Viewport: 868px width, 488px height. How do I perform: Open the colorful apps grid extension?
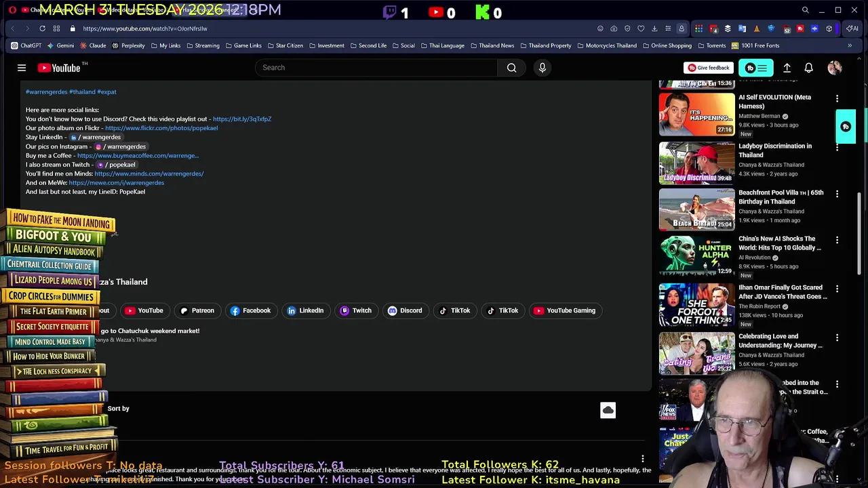pyautogui.click(x=698, y=28)
